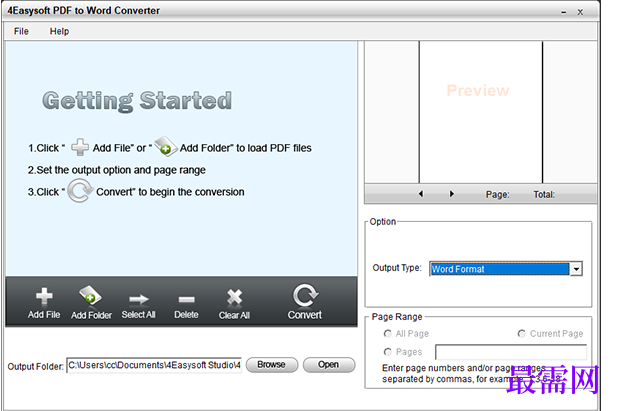618x411 pixels.
Task: Minimize the converter window
Action: pyautogui.click(x=564, y=12)
